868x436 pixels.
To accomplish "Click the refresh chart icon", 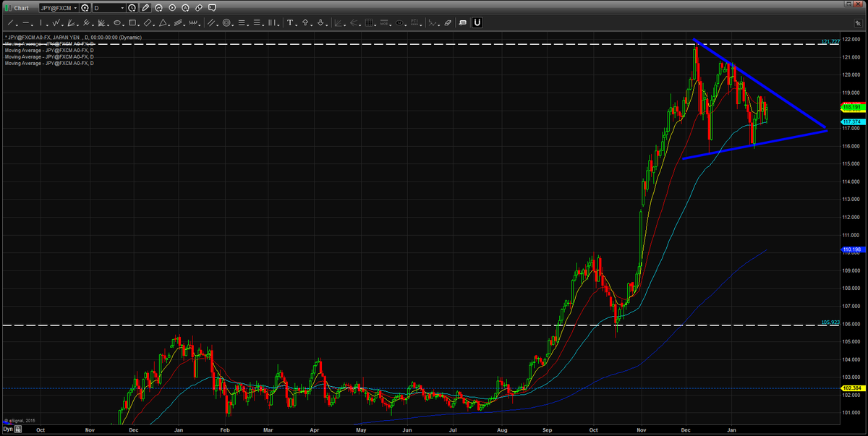I will click(x=158, y=8).
